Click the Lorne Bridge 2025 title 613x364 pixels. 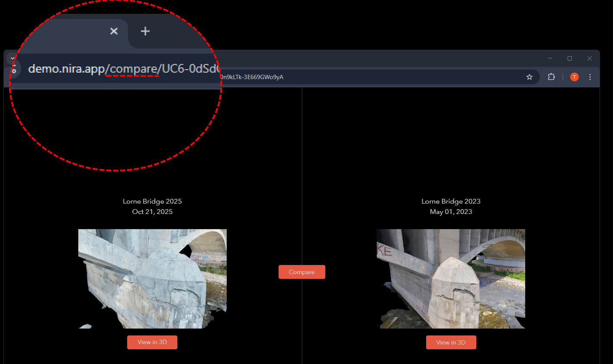[152, 201]
